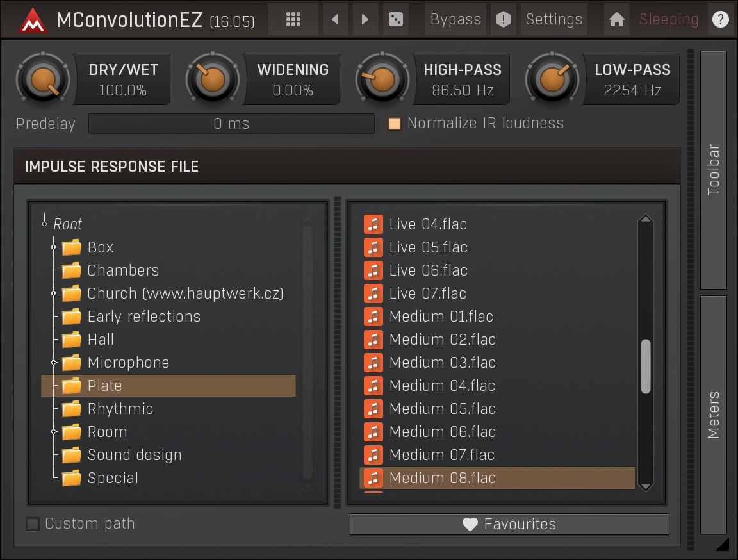
Task: Select the file Medium 08.flac
Action: tap(498, 477)
